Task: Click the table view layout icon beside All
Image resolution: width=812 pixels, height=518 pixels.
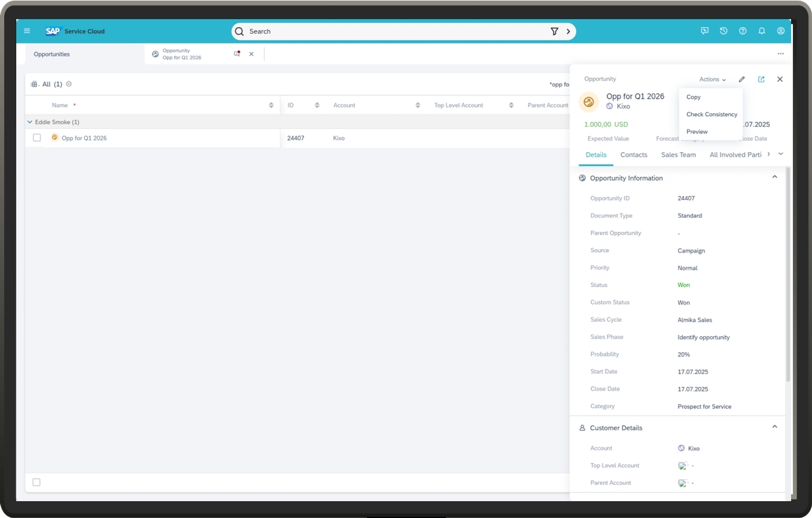Action: click(34, 84)
